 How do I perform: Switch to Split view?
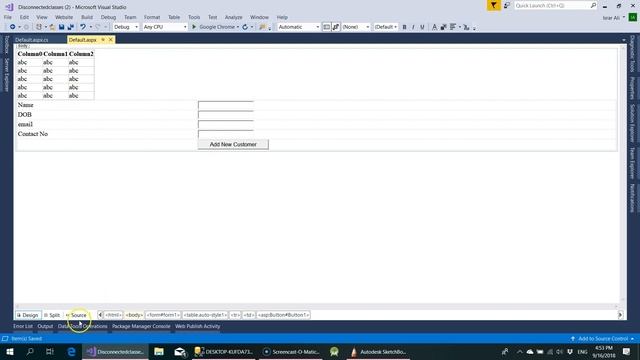tap(52, 315)
